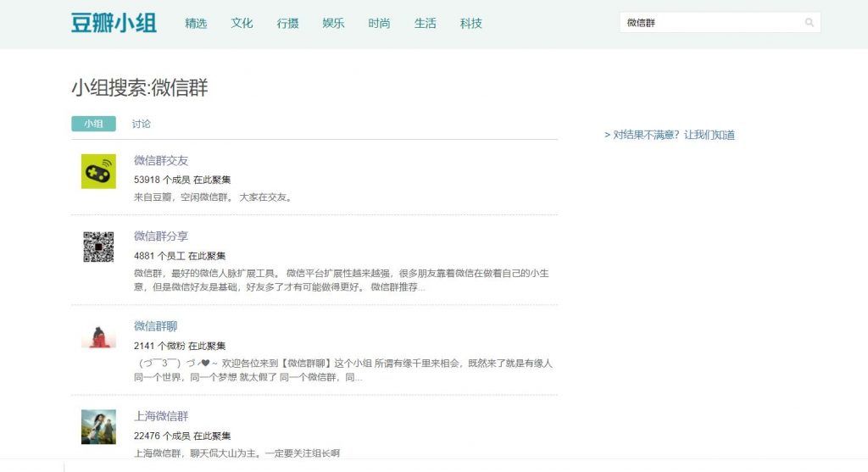The height and width of the screenshot is (472, 868).
Task: Click the search magnifier icon
Action: coord(810,23)
